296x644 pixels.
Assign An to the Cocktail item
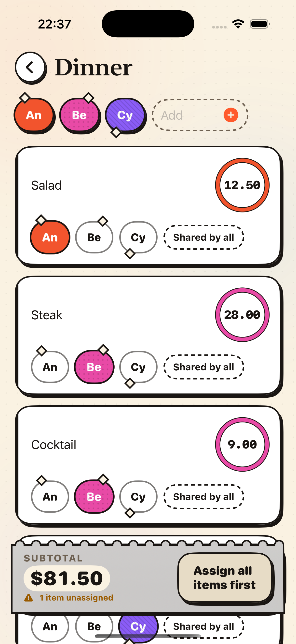pyautogui.click(x=50, y=496)
